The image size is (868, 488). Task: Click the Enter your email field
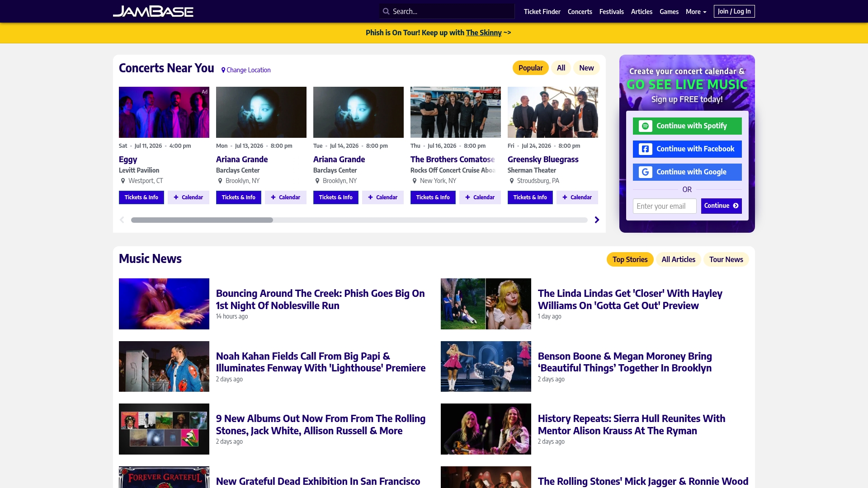665,206
